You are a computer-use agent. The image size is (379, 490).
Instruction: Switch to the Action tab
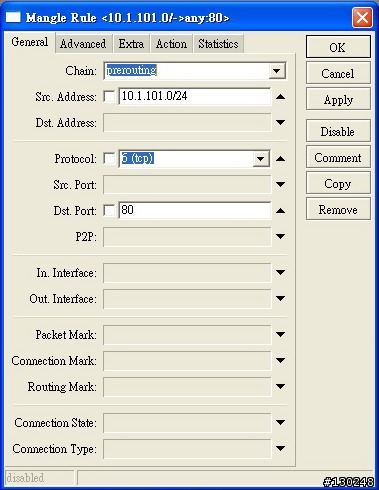(x=171, y=44)
